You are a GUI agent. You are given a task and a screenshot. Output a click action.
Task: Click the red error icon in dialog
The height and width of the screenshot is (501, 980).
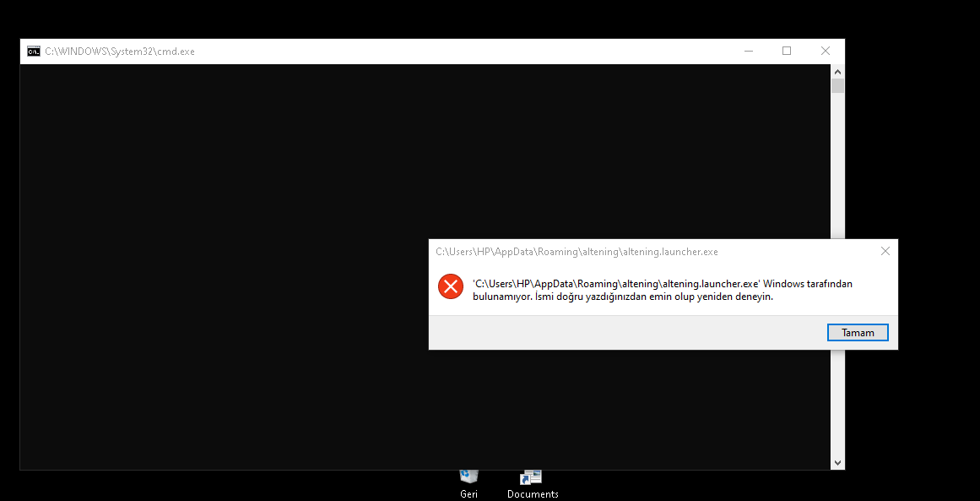click(x=450, y=286)
